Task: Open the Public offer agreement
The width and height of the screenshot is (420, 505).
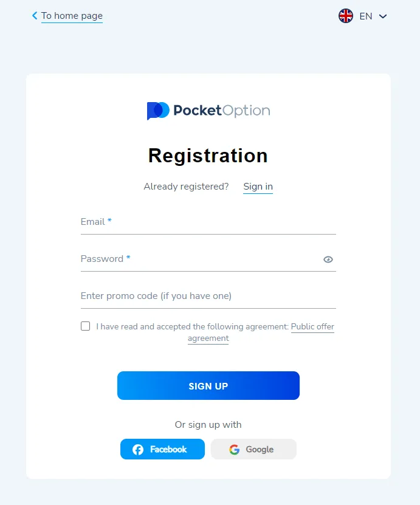Action: click(x=312, y=326)
